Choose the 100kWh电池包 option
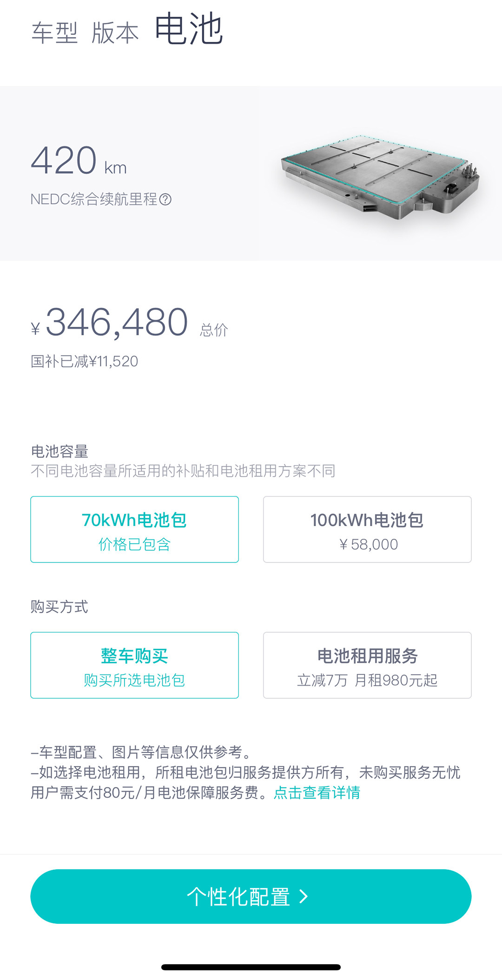 367,530
